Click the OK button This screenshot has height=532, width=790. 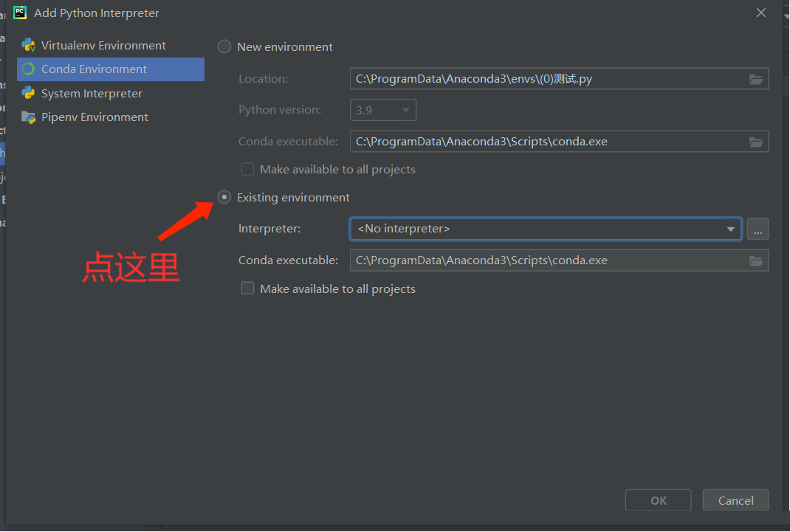click(658, 500)
